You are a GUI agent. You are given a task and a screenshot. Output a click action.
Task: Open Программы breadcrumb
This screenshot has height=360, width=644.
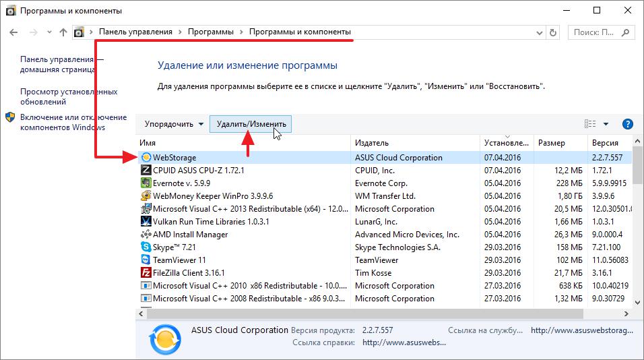tap(211, 32)
